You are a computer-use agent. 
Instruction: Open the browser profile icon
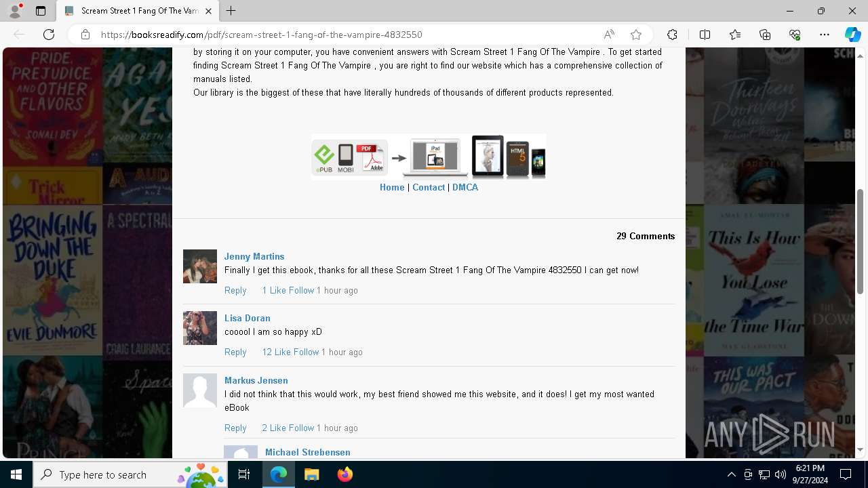point(15,11)
